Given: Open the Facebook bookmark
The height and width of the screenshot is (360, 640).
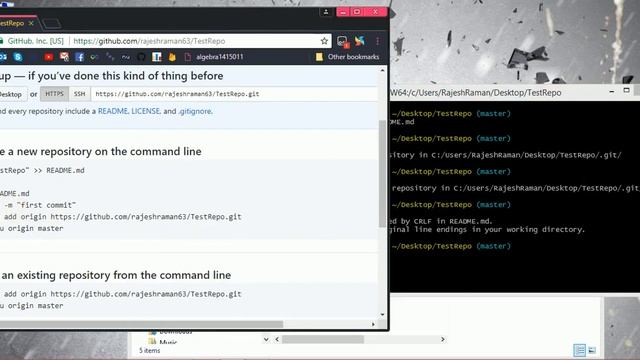Looking at the screenshot, I should (x=80, y=57).
